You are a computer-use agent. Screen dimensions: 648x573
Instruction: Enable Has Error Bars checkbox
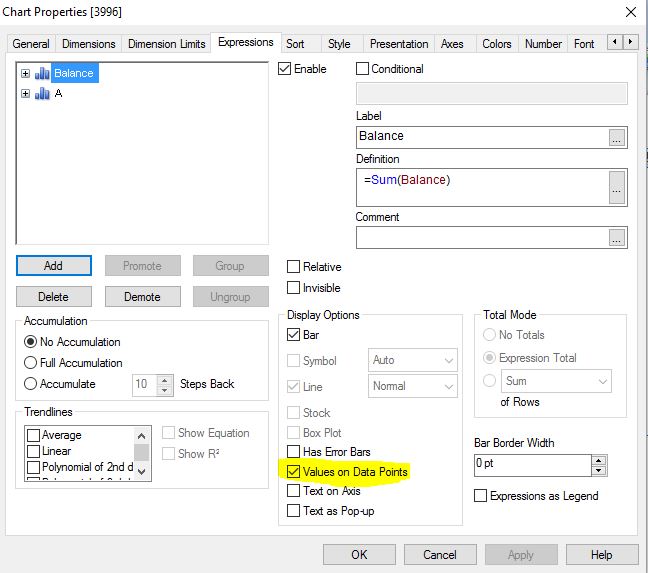(293, 452)
